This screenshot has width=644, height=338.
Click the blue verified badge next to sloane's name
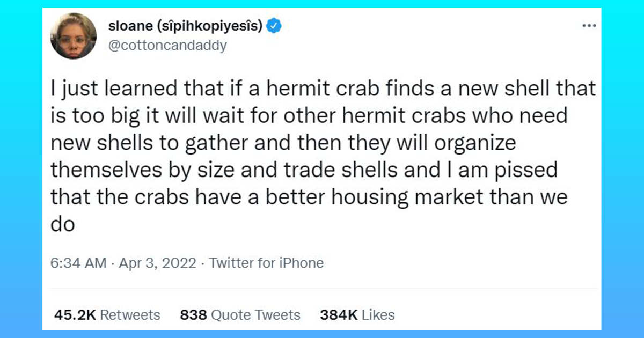point(274,25)
